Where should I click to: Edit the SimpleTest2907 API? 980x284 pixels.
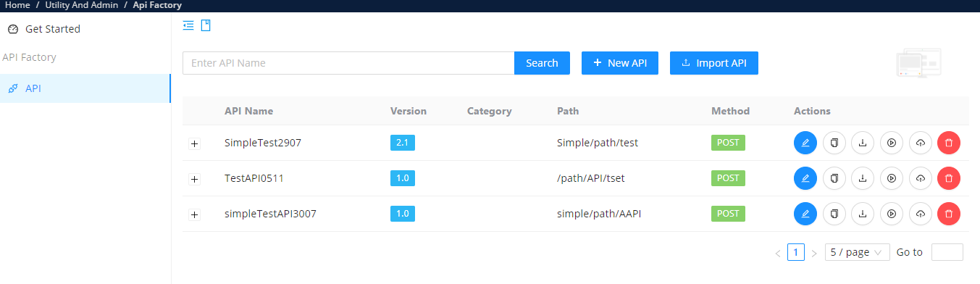[x=805, y=143]
